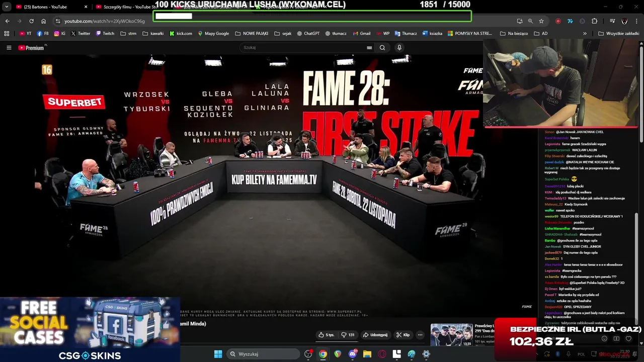
Task: Bookmark this page with the star icon
Action: point(541,21)
